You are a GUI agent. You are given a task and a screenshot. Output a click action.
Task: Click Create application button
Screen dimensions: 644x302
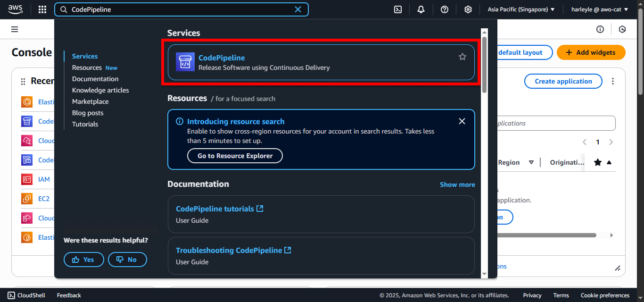563,81
